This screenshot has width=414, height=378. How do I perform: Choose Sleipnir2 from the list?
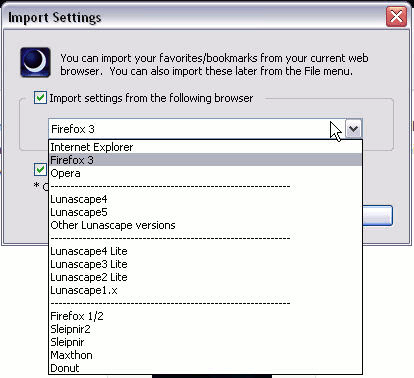[x=205, y=329]
